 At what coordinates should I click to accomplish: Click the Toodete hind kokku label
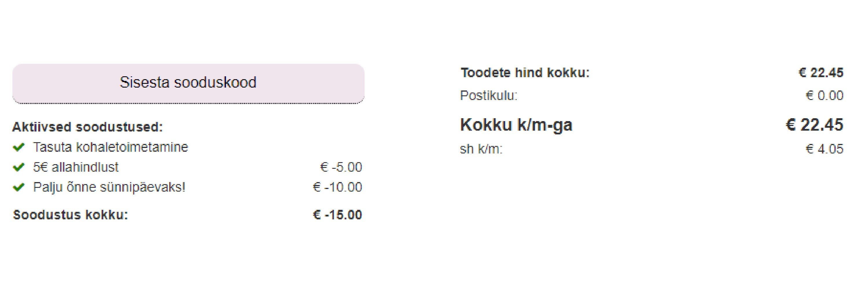[525, 73]
